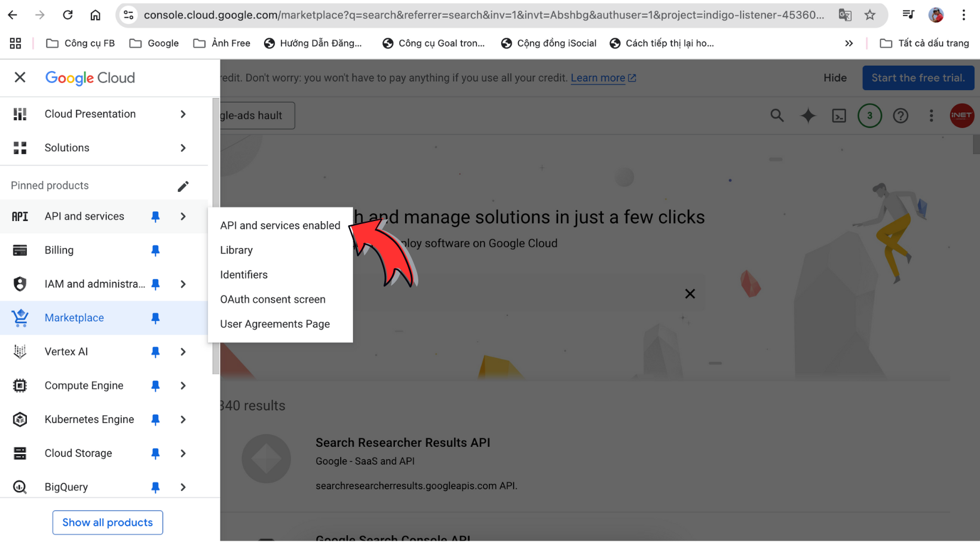
Task: Open console settings three-dot menu
Action: point(931,115)
